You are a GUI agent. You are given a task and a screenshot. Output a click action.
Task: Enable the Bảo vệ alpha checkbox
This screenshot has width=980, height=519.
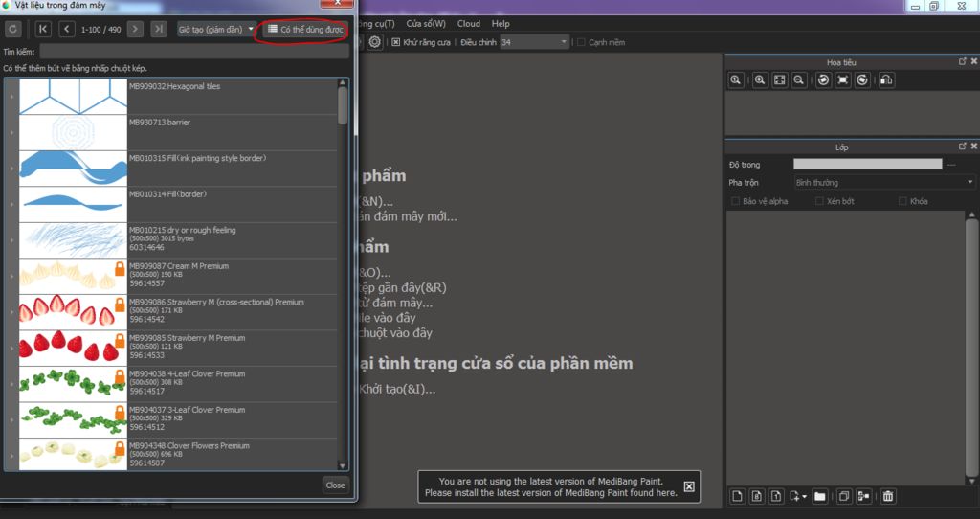click(735, 201)
